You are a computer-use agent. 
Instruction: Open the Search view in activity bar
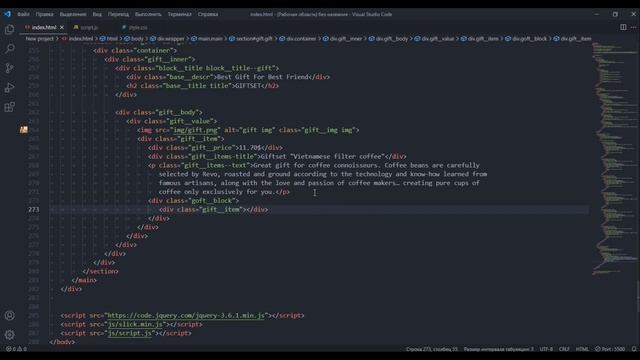pos(9,49)
